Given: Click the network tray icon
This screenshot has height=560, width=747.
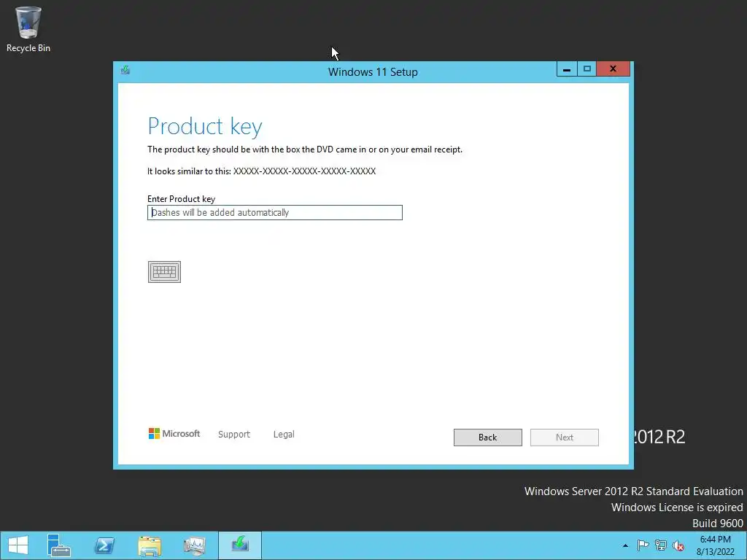Looking at the screenshot, I should [661, 545].
